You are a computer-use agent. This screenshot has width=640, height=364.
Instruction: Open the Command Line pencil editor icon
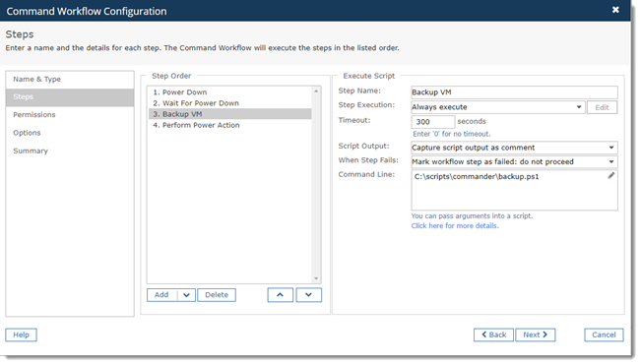611,175
